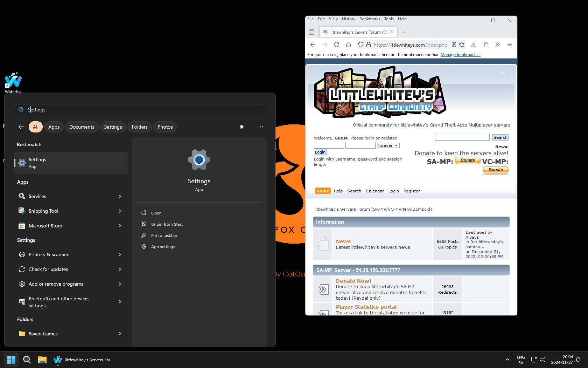This screenshot has height=368, width=588.
Task: Open Tools menu in Waterfox
Action: 389,19
